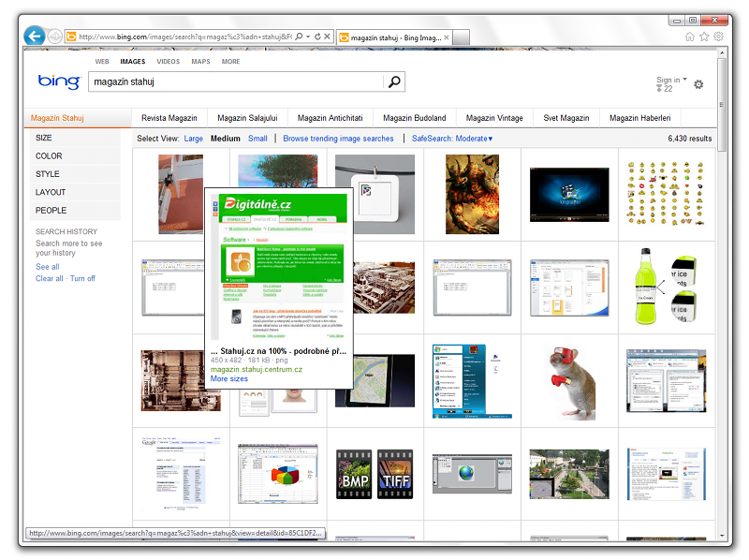Open the aerial park view thumbnail
Screen dimensions: 749x560
coord(569,474)
